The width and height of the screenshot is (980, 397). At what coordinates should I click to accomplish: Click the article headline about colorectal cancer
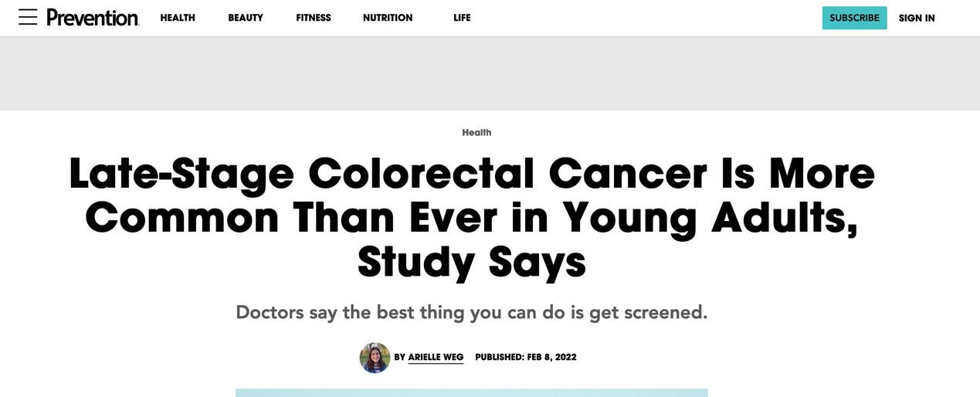pos(472,217)
